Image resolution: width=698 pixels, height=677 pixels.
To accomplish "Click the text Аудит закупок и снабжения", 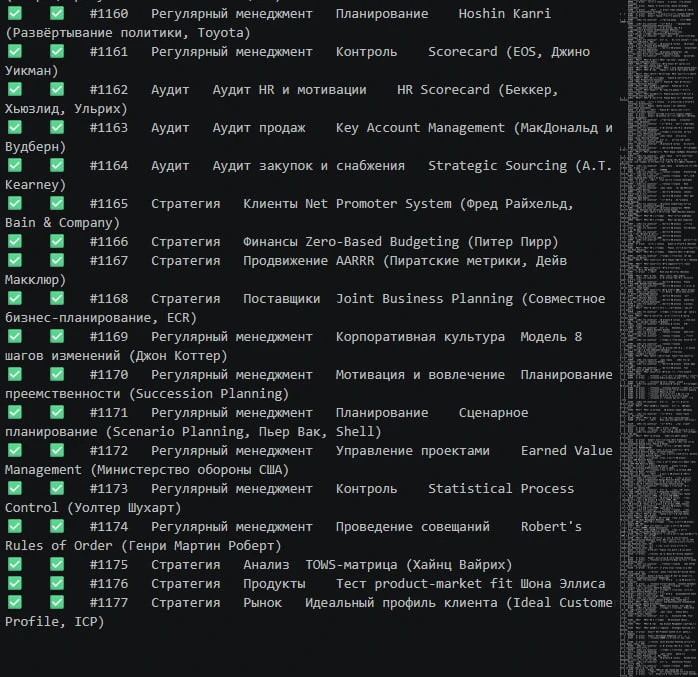I will [308, 166].
